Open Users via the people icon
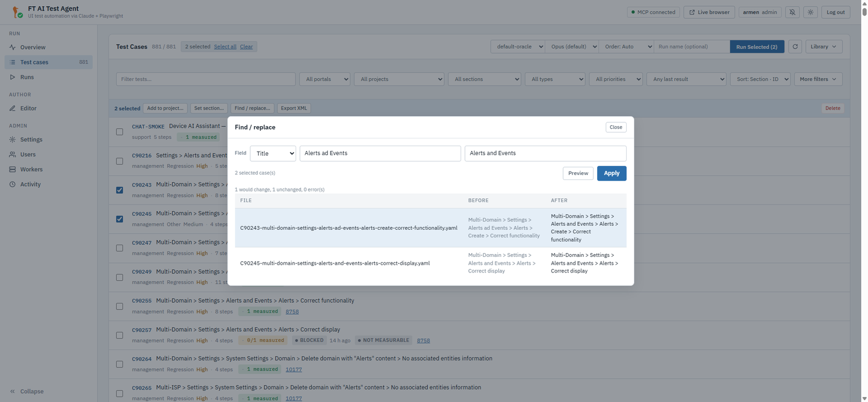Image resolution: width=868 pixels, height=402 pixels. 13,154
